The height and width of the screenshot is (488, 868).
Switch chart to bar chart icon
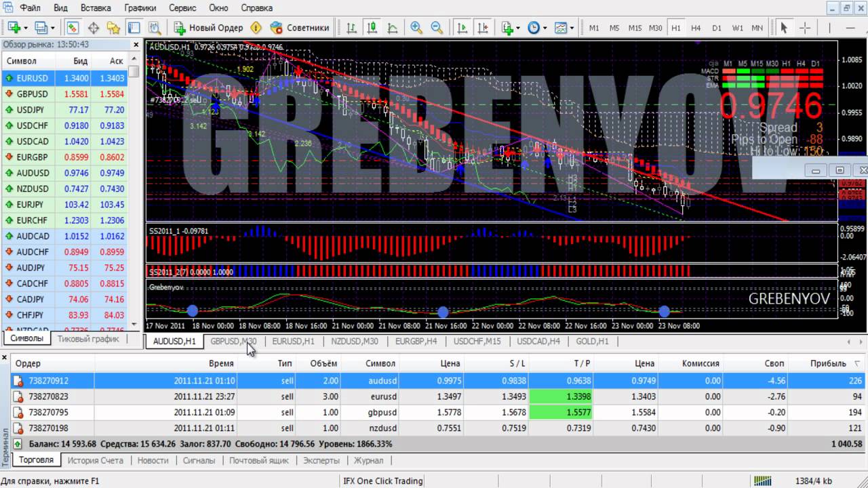point(351,28)
